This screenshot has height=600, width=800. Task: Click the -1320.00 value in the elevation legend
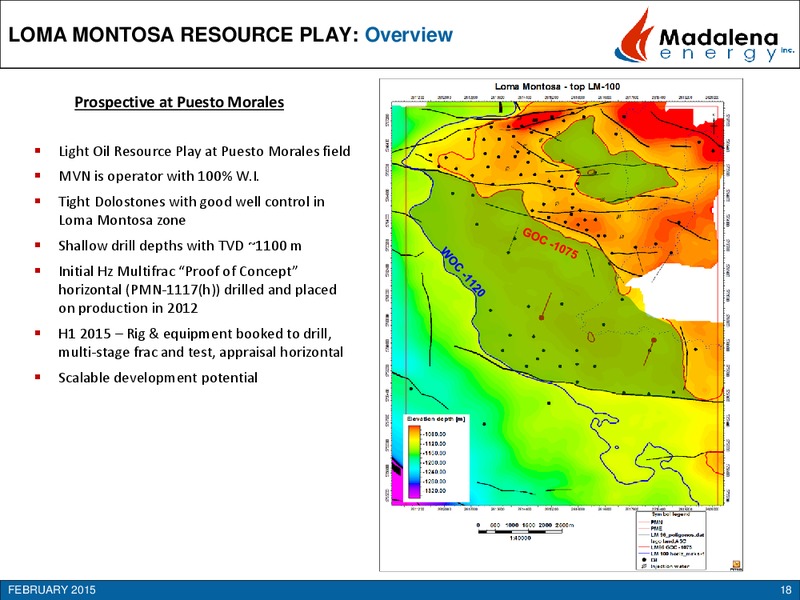434,491
